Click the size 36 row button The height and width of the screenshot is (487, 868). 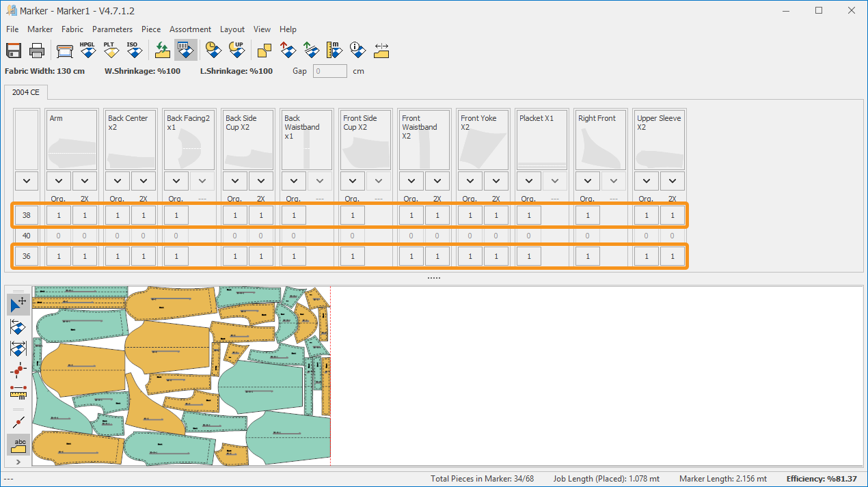27,256
